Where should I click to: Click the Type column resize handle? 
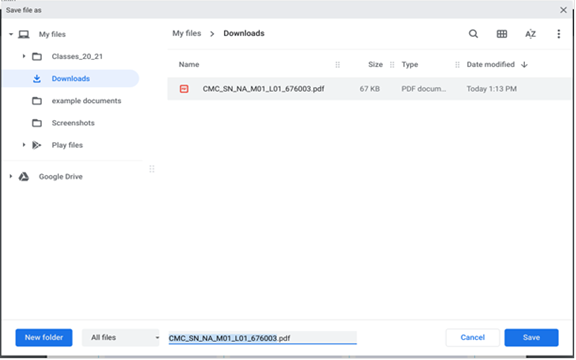point(457,65)
